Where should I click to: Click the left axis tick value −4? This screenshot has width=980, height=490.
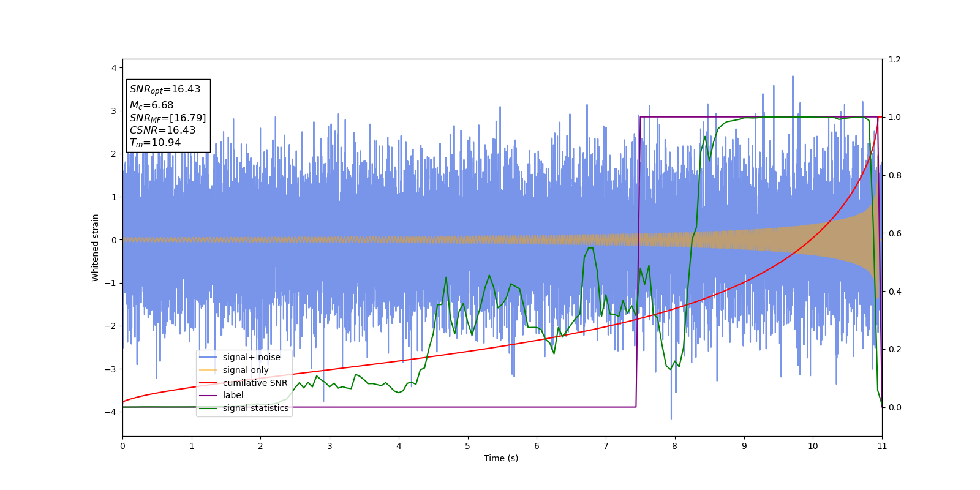point(111,412)
